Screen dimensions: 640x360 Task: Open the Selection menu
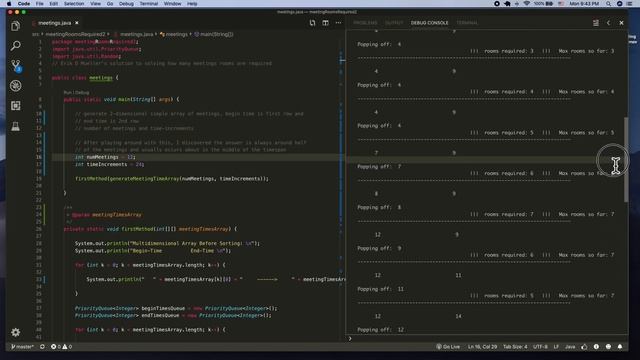click(74, 4)
